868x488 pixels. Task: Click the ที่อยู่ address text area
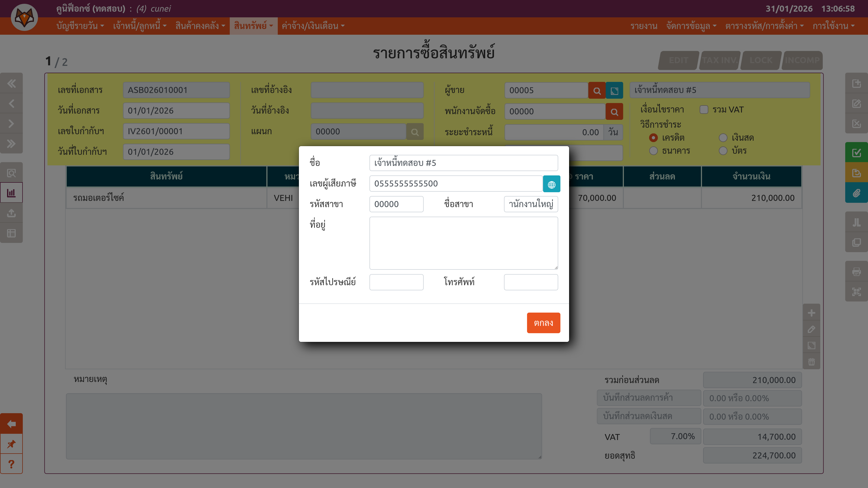(x=463, y=243)
